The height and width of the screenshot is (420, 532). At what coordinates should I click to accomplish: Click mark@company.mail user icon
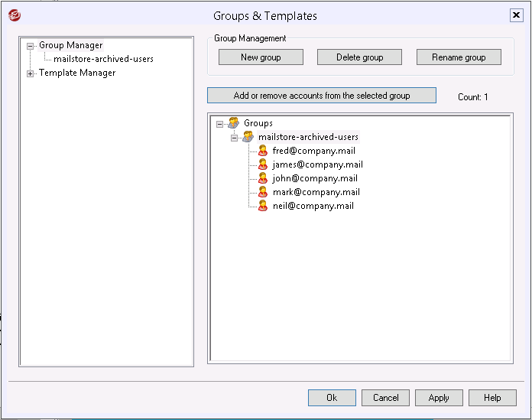point(263,192)
